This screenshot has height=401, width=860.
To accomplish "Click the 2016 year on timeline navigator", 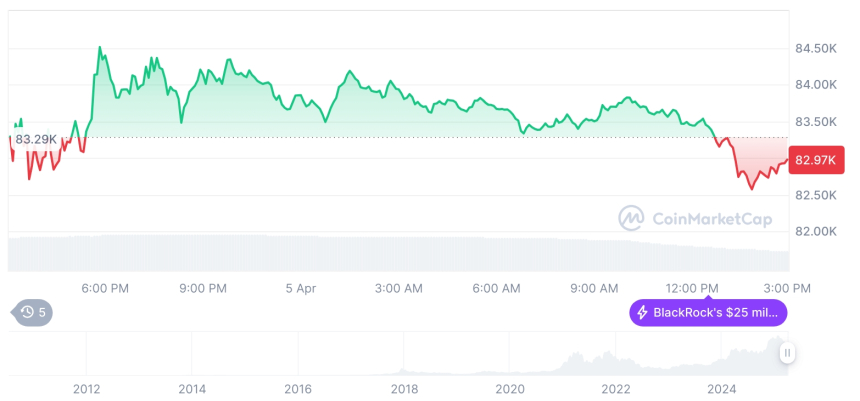I will click(298, 389).
